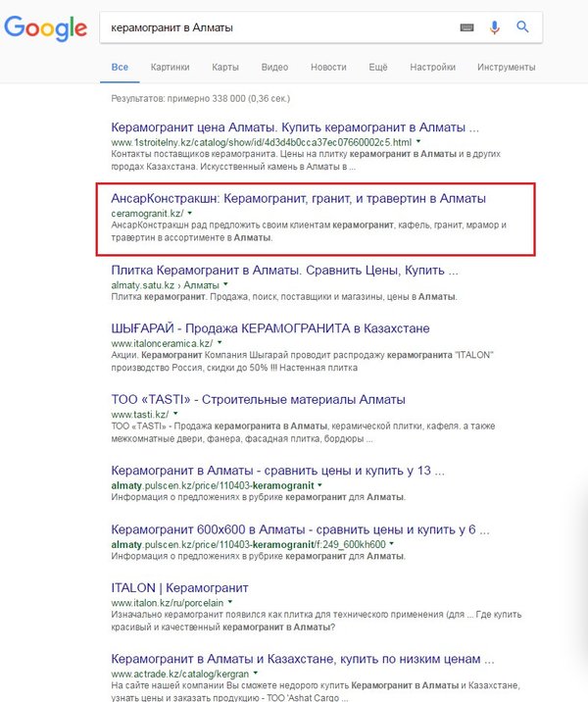Screen dimensions: 588x702
Task: Open the Новости tab
Action: [327, 67]
